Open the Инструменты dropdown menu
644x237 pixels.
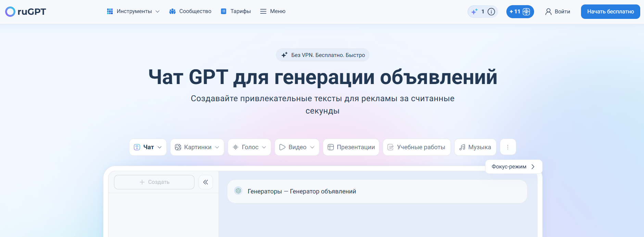click(x=133, y=11)
